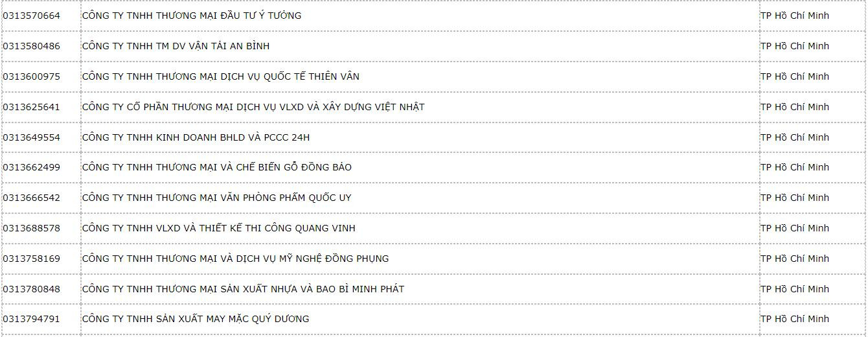Click company THI CÔNG QUANG VINH

218,228
